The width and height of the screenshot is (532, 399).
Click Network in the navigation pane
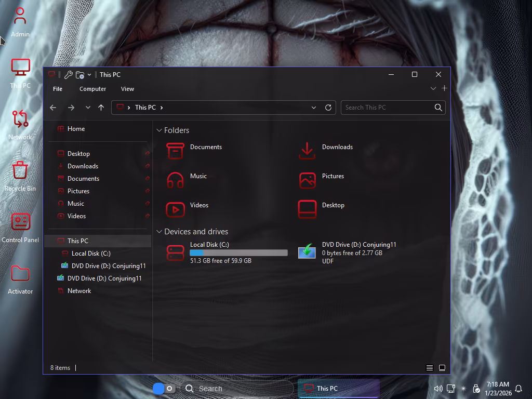(x=79, y=291)
